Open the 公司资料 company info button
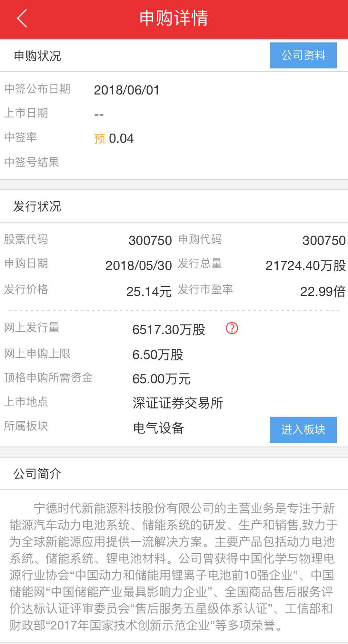This screenshot has height=644, width=348. coord(303,55)
